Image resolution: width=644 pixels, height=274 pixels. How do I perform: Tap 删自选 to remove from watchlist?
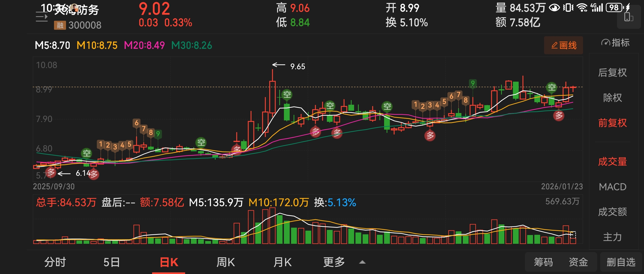click(621, 262)
